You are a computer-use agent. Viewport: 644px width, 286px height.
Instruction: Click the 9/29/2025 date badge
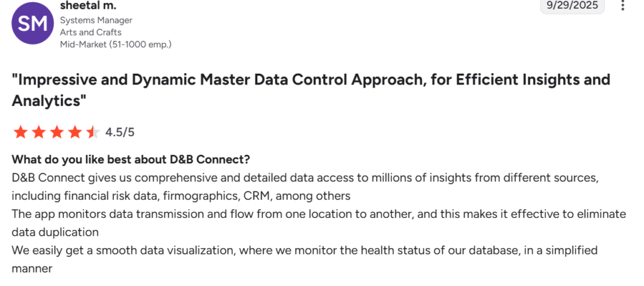[x=573, y=5]
